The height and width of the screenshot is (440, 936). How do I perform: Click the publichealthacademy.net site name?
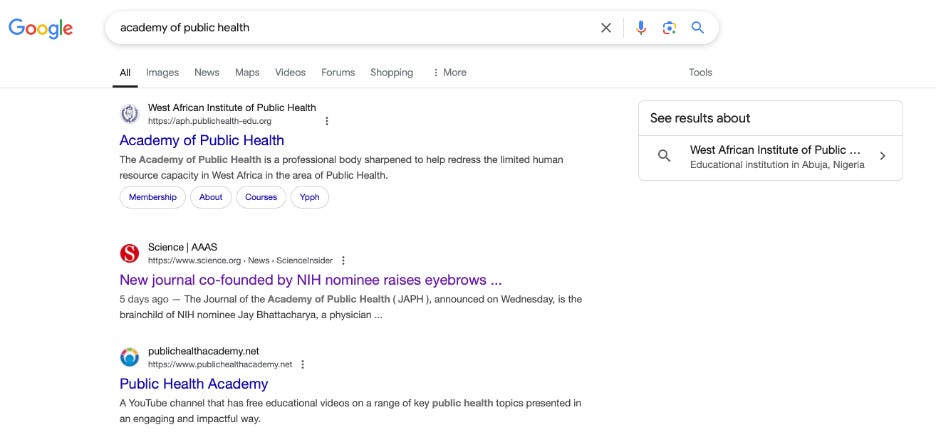(204, 351)
